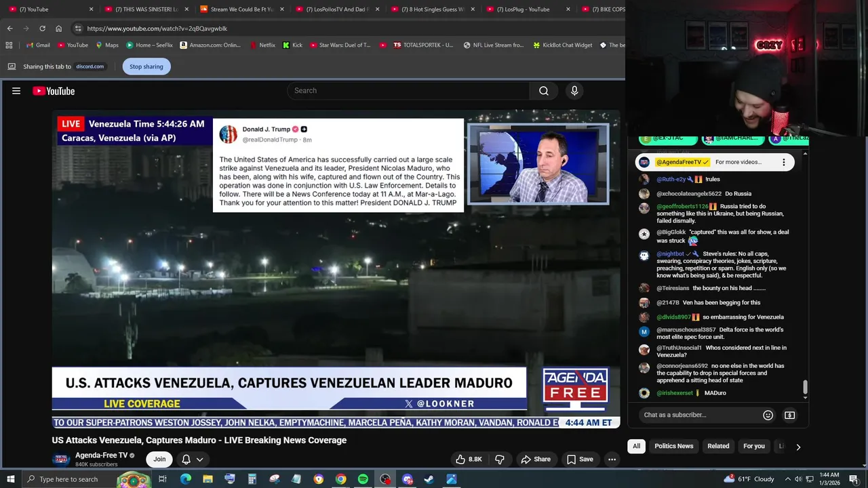This screenshot has height=488, width=868.
Task: Open the KickBot Chat Widget bookmark
Action: point(562,45)
